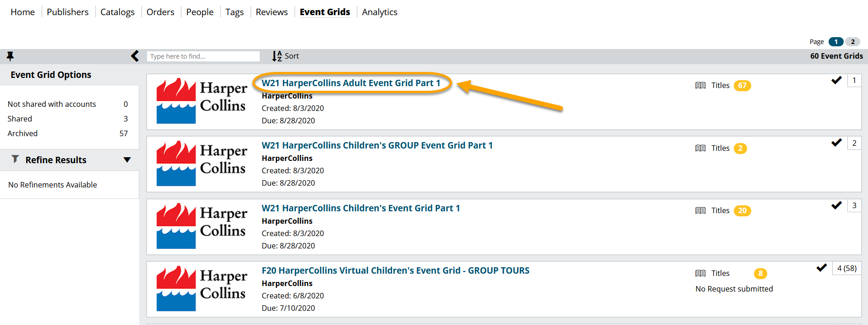
Task: Click the 'Type here to find' search field
Action: (203, 56)
